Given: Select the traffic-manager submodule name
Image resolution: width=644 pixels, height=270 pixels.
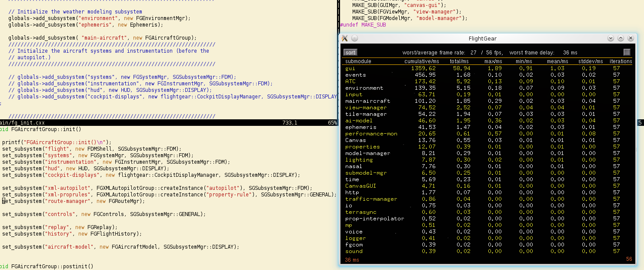Looking at the screenshot, I should [x=371, y=199].
